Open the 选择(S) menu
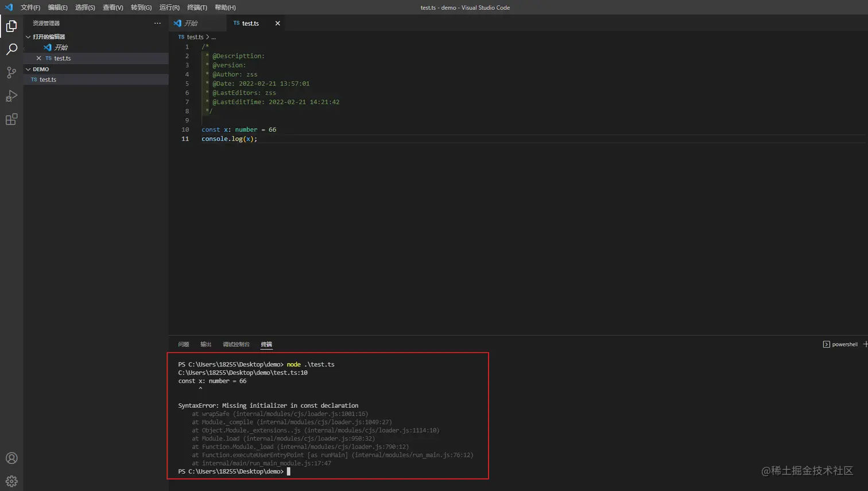Screen dimensions: 868x491 coord(85,7)
